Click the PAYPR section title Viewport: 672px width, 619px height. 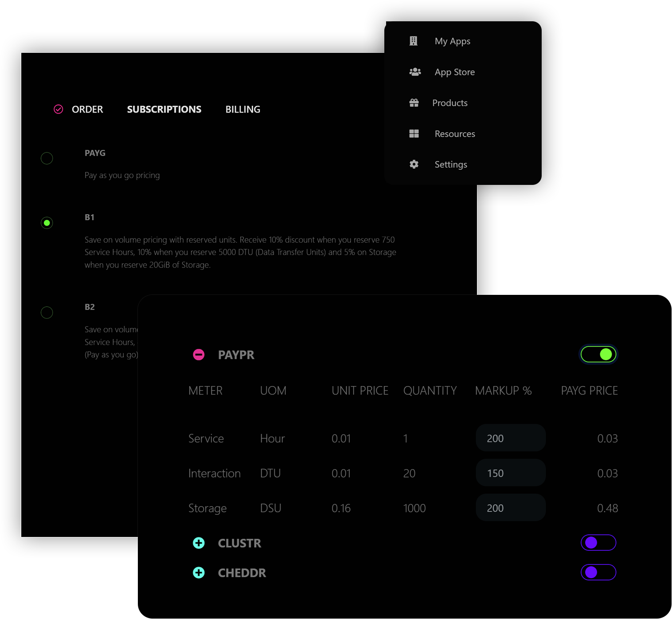[x=236, y=355]
